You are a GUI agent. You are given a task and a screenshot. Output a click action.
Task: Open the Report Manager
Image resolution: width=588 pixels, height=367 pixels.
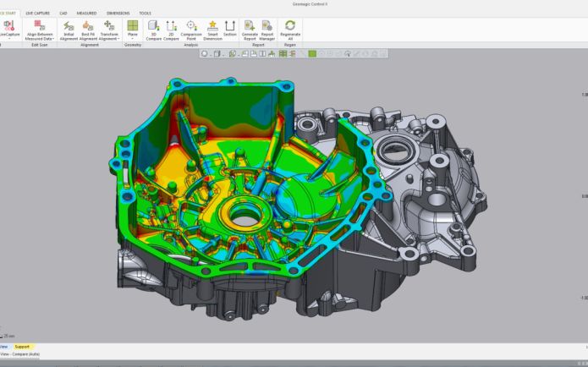(x=267, y=30)
